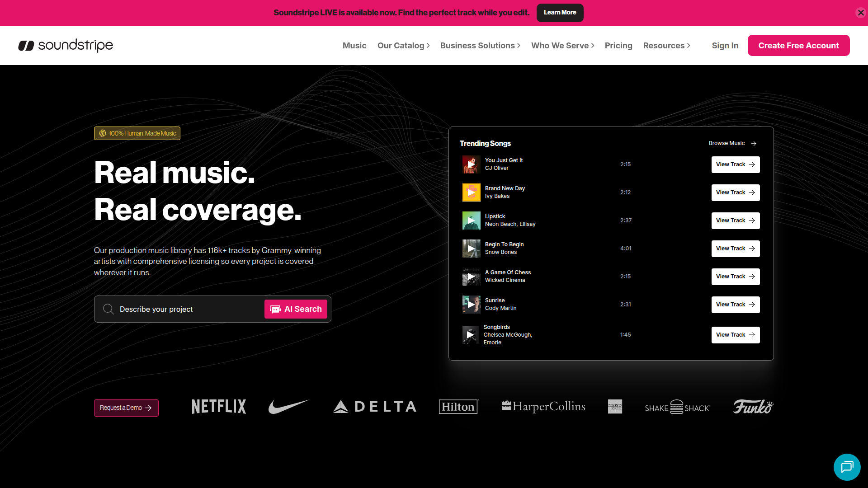Image resolution: width=868 pixels, height=488 pixels.
Task: View Track for Begin To Begin
Action: (736, 249)
